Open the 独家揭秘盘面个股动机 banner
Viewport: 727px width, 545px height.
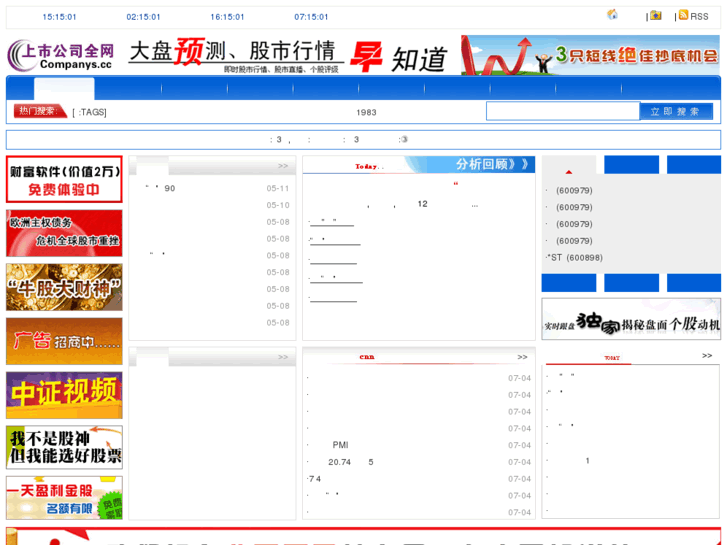coord(631,319)
